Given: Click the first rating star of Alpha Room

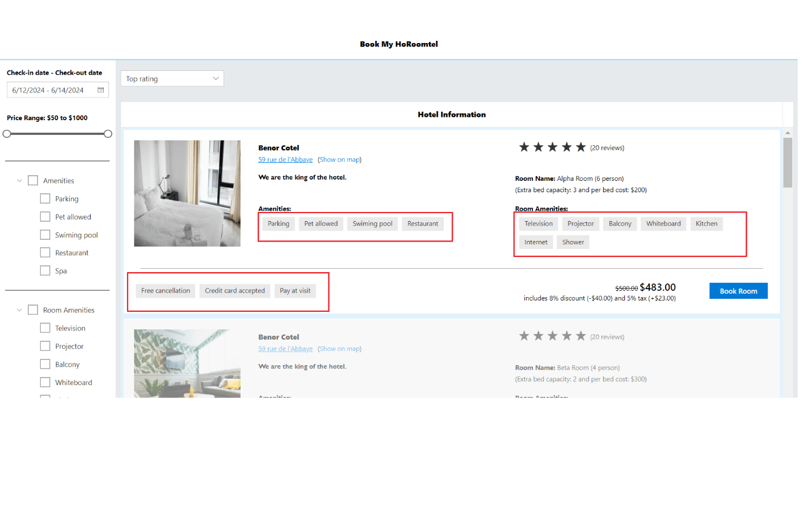Looking at the screenshot, I should click(524, 147).
